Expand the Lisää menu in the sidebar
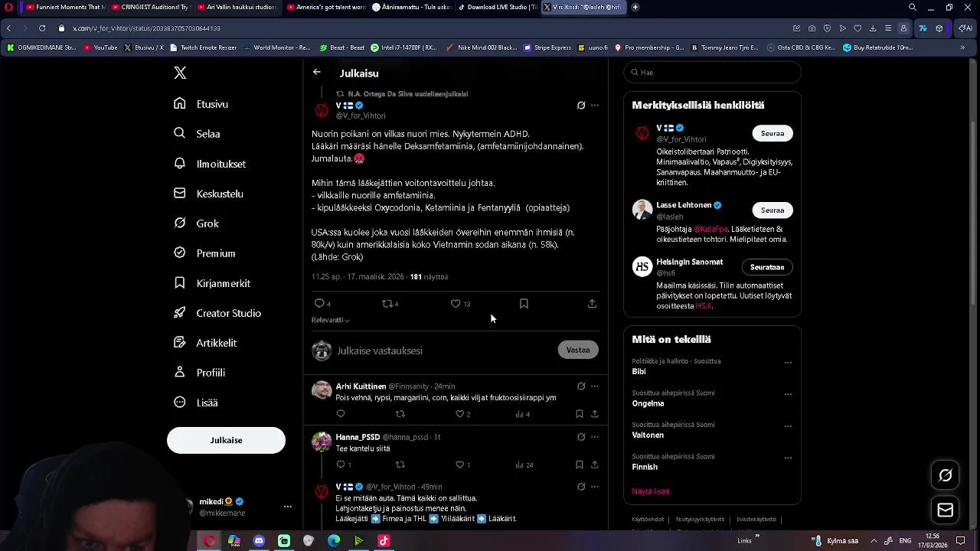 196,402
